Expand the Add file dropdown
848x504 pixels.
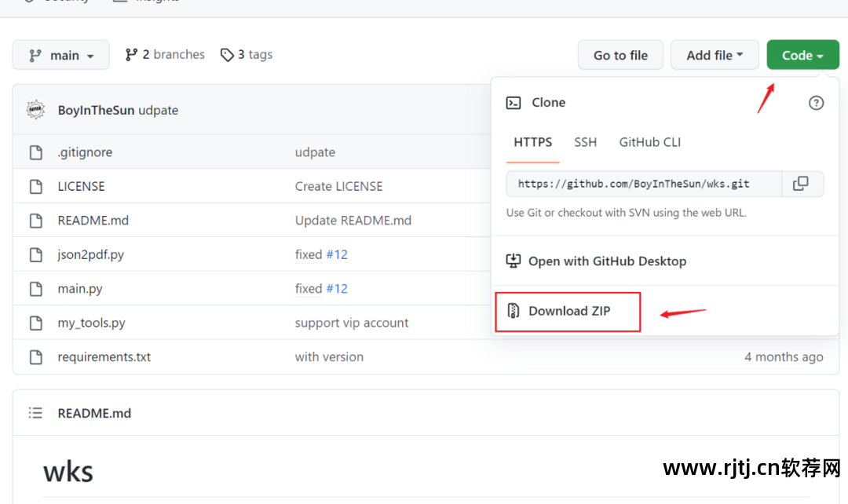click(715, 55)
